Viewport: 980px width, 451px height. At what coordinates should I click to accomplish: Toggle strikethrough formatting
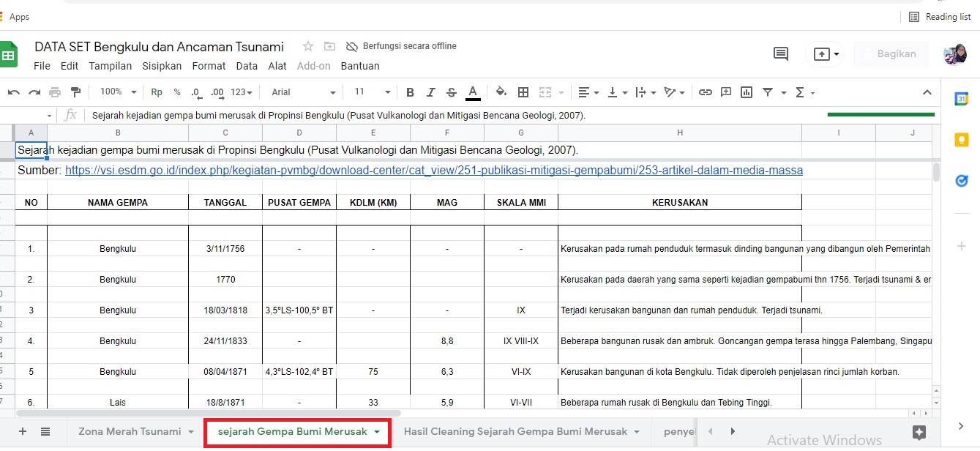tap(451, 92)
